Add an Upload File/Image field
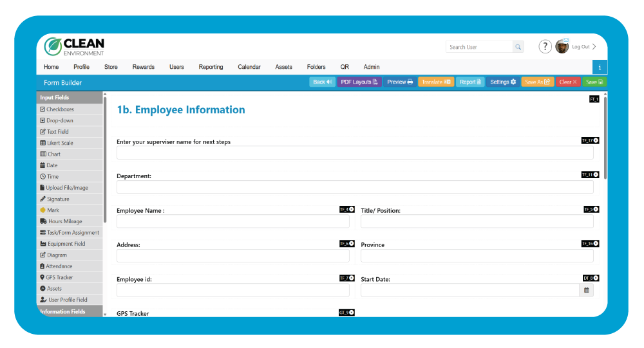 (70, 188)
